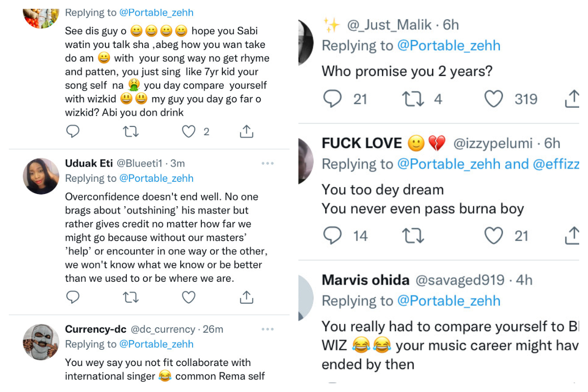Viewport: 588px width, 392px height.
Task: Open @Portable_zehh link under Uduak Eti
Action: pos(156,178)
